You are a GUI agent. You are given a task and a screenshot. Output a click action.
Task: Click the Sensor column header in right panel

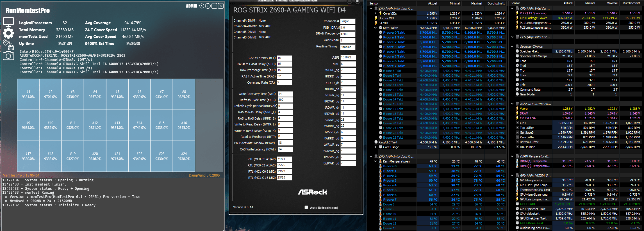pyautogui.click(x=530, y=3)
